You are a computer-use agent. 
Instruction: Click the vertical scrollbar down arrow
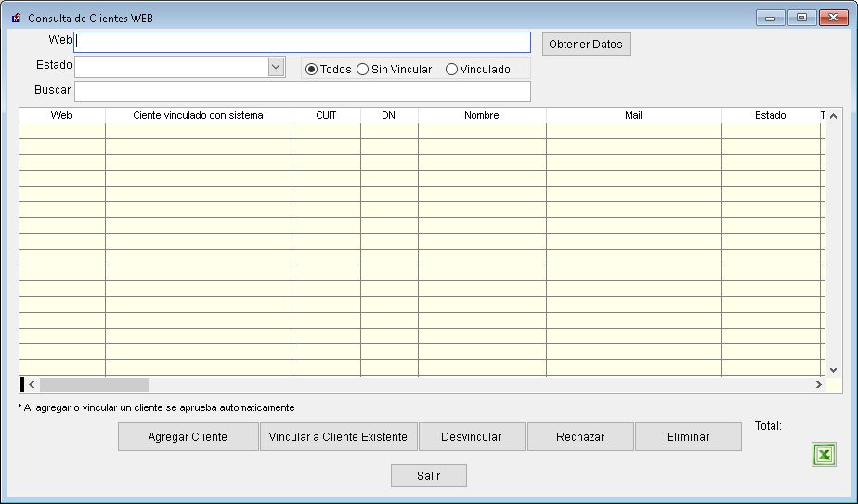pos(833,369)
